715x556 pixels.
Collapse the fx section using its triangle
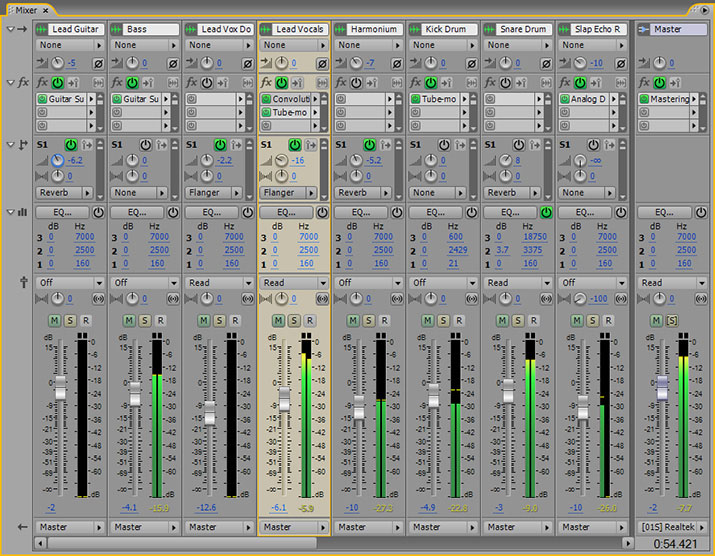9,82
